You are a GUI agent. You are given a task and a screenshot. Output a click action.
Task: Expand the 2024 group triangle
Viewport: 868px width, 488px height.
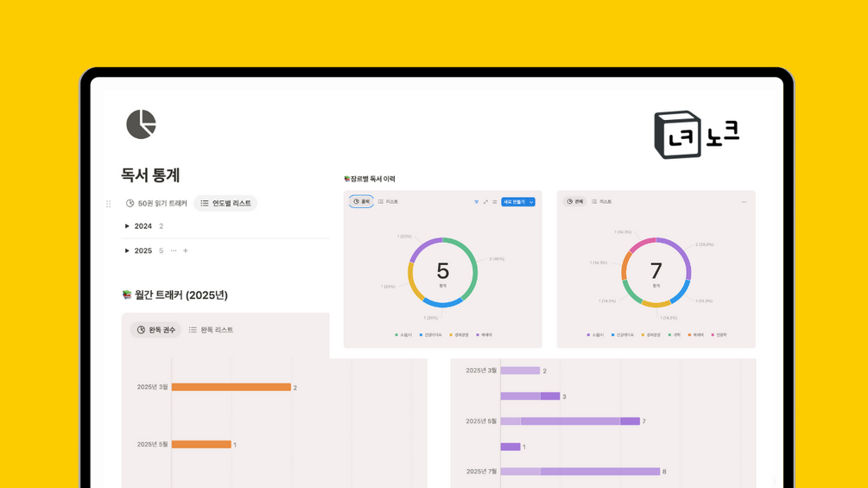127,226
